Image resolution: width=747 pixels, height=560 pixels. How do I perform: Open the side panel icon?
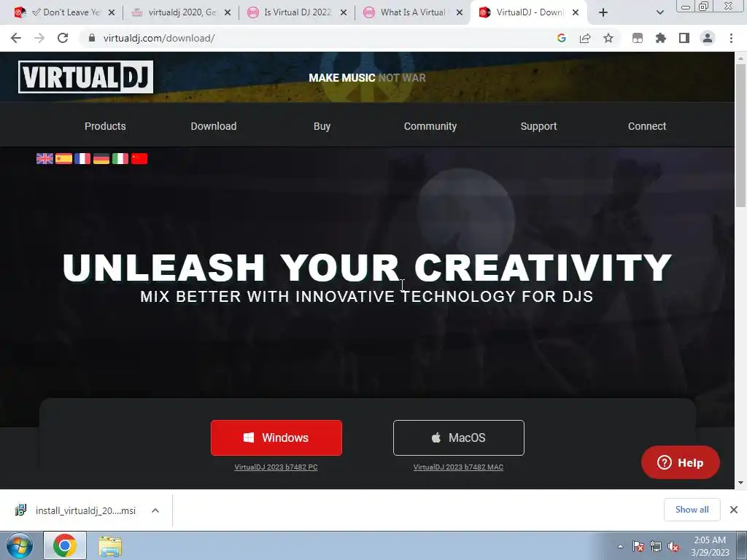point(684,38)
